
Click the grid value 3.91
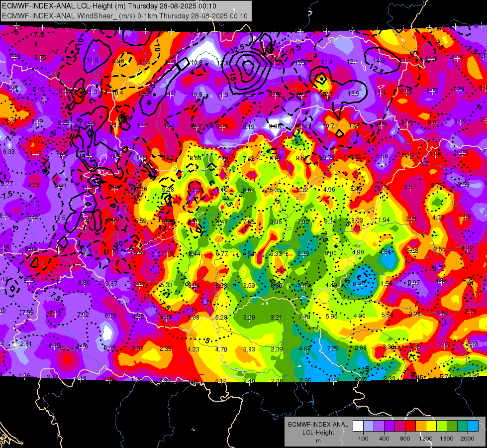(x=411, y=219)
